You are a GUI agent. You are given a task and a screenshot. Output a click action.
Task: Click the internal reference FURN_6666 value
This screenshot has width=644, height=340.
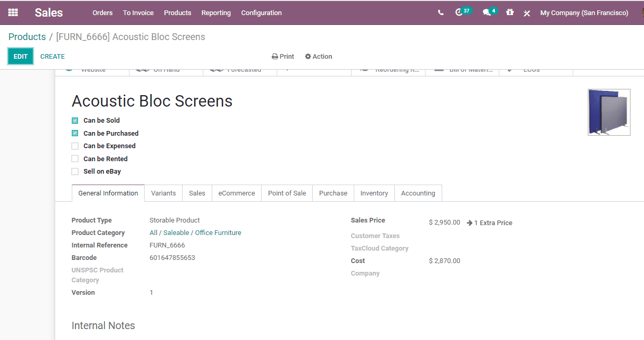click(167, 245)
